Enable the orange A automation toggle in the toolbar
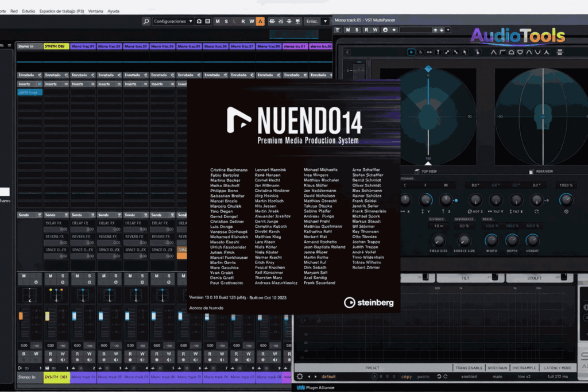Viewport: 588px width, 392px height. point(260,21)
